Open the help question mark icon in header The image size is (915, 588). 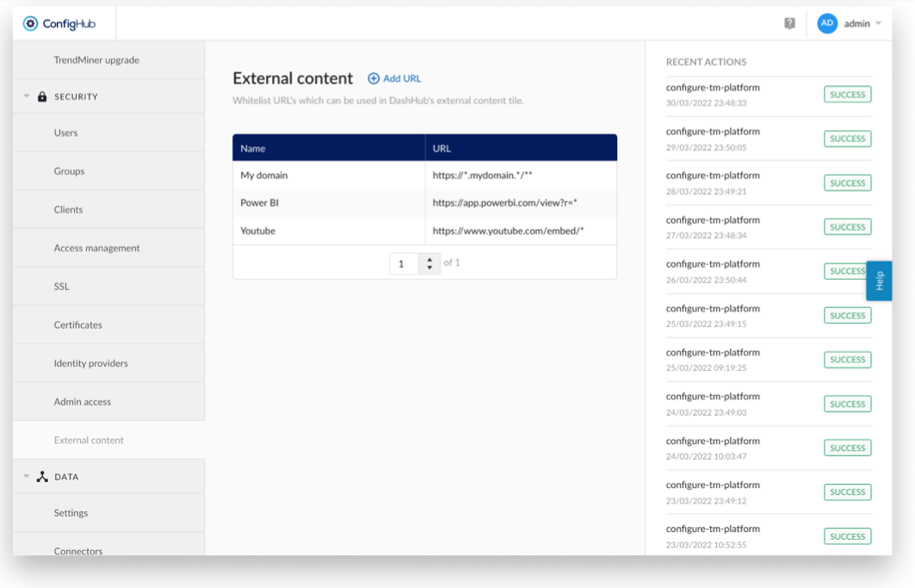pos(789,24)
